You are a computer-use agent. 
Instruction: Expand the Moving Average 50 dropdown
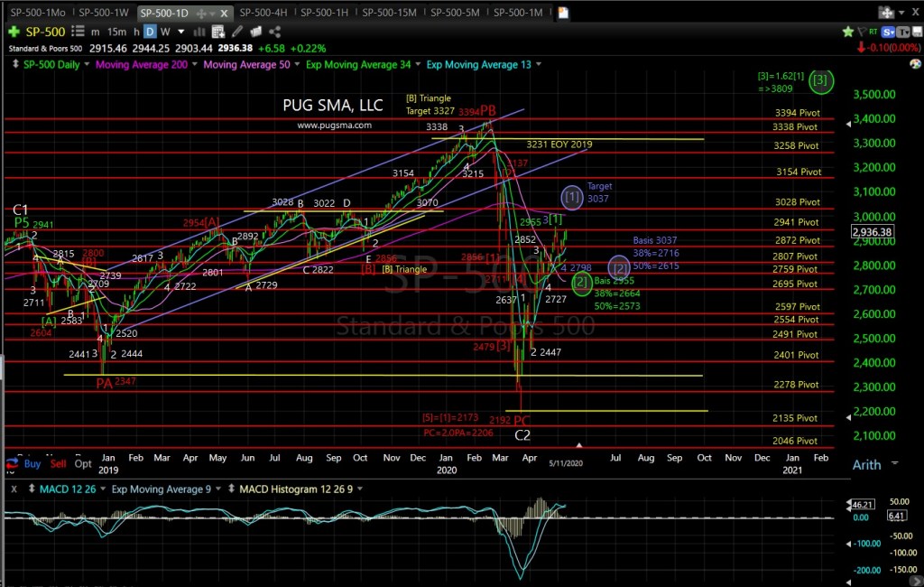tap(297, 64)
